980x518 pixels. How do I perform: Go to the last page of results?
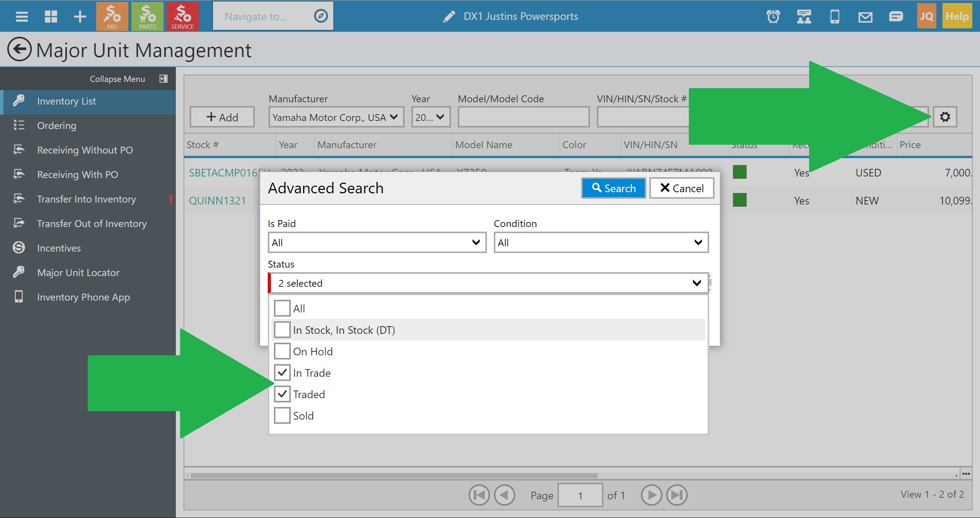(677, 495)
